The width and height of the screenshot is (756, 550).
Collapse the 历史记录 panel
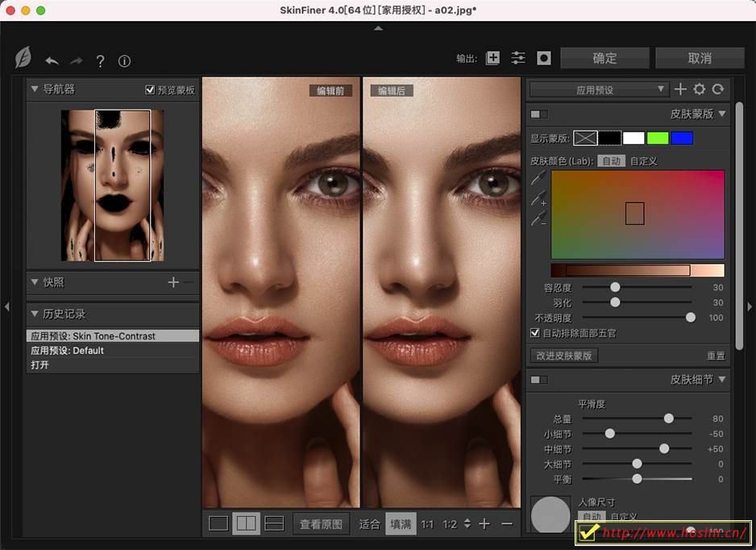[x=35, y=314]
